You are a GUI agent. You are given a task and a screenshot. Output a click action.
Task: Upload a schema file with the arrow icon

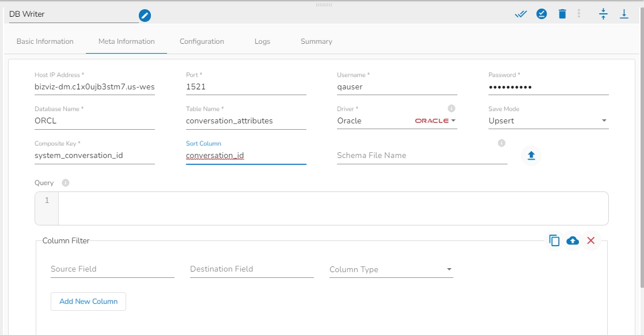pyautogui.click(x=531, y=156)
